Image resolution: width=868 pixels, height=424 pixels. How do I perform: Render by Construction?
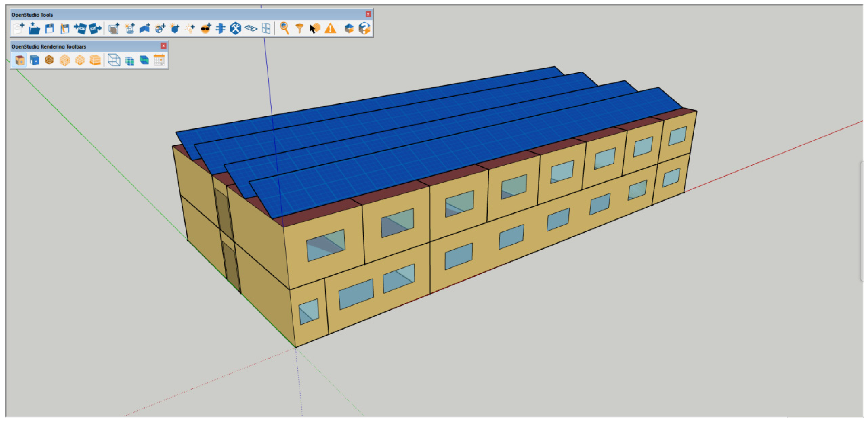coord(49,60)
